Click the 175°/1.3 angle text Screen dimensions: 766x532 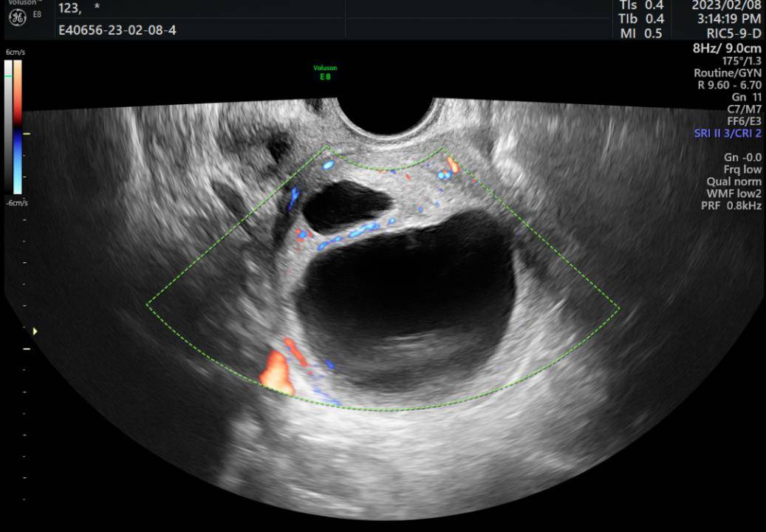[x=742, y=61]
